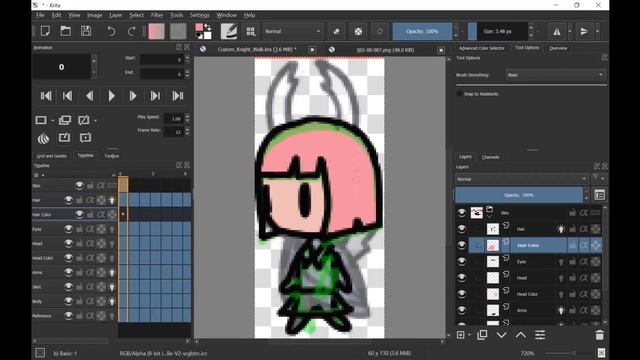Open the delete keyframe dropdown arrow
Screen dimensions: 640x360
click(x=95, y=120)
